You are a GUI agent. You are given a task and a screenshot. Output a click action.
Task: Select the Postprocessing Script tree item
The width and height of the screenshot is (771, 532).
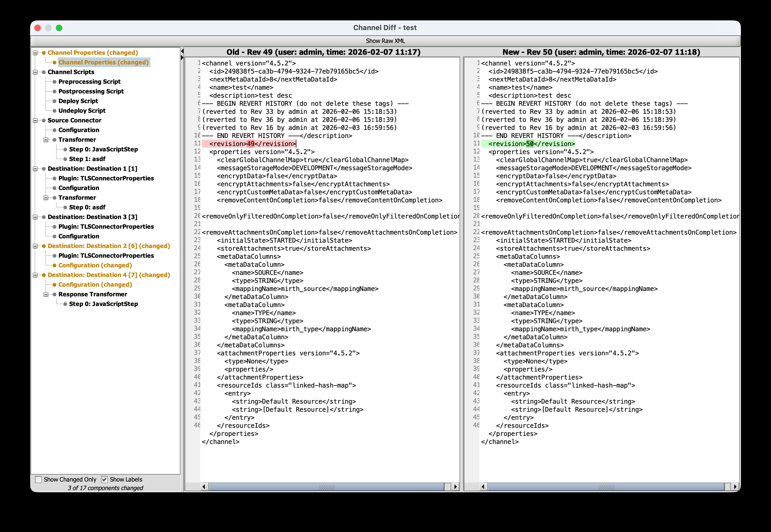[x=91, y=91]
